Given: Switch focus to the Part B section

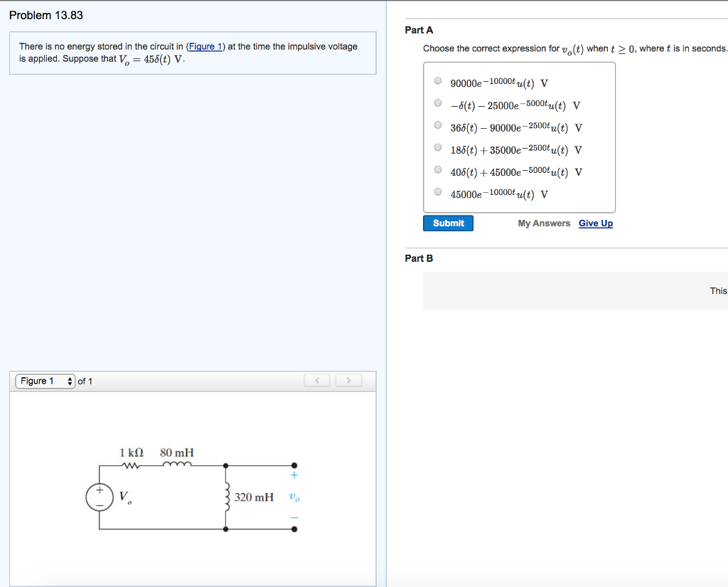Looking at the screenshot, I should point(419,258).
